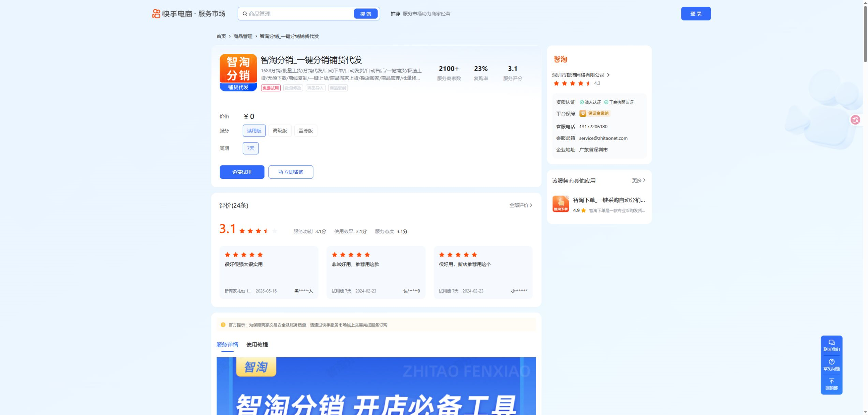Image resolution: width=868 pixels, height=415 pixels.
Task: Click the 23% 复购率 stat
Action: (481, 73)
